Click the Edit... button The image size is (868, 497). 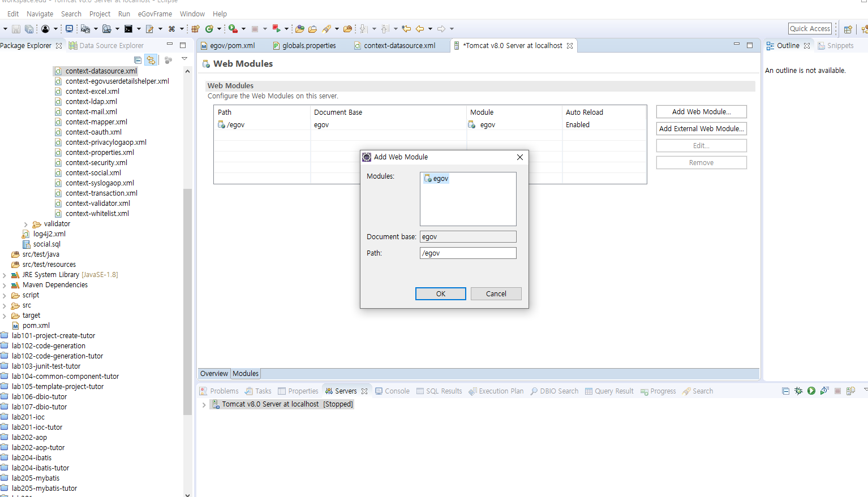coord(702,146)
